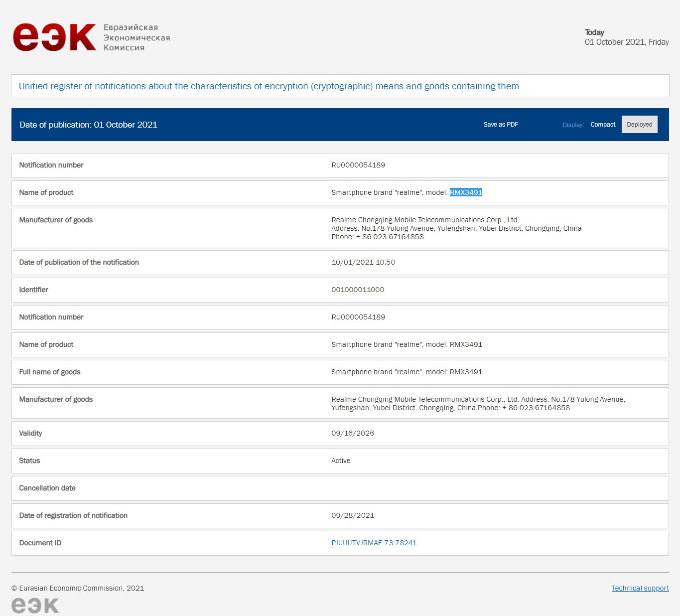The width and height of the screenshot is (680, 616).
Task: Open document PJUUUTVJRMAE-73-78241
Action: pyautogui.click(x=374, y=543)
